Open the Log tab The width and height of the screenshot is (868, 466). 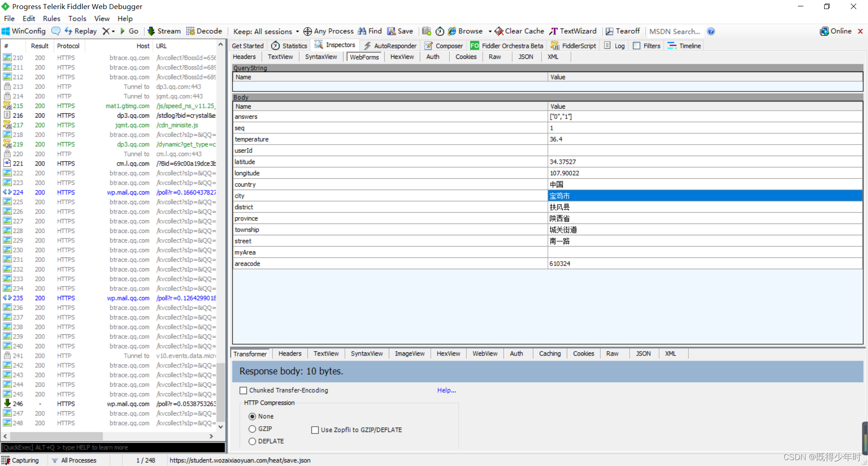pyautogui.click(x=614, y=46)
